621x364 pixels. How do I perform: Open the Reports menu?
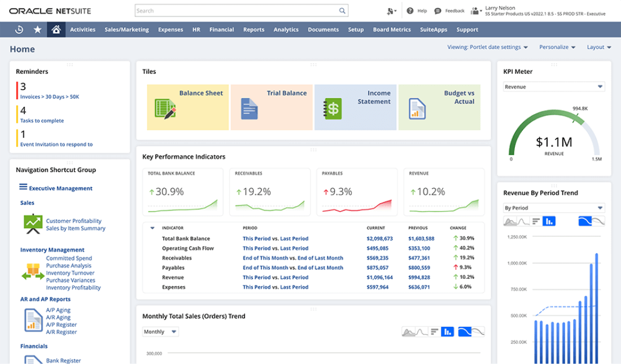(x=253, y=29)
